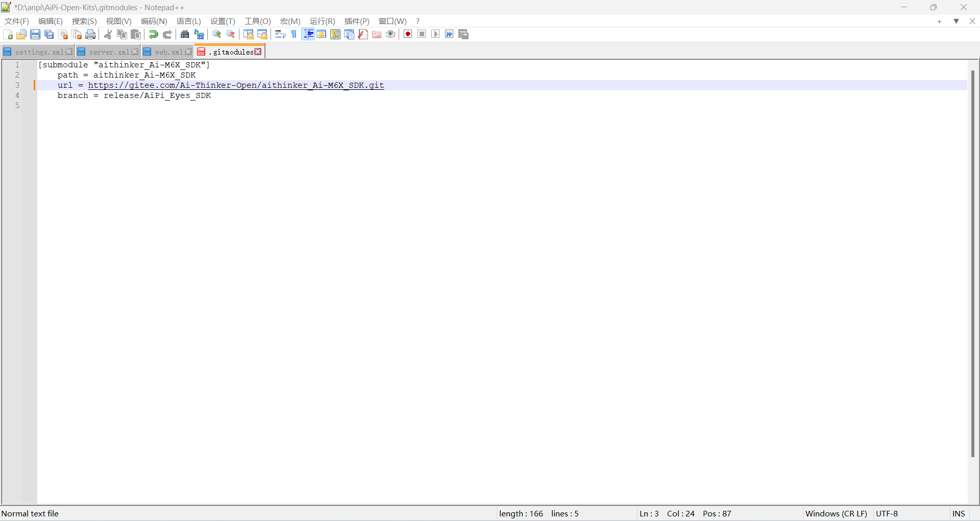Click the Close All documents icon
This screenshot has width=980, height=521.
pyautogui.click(x=77, y=34)
